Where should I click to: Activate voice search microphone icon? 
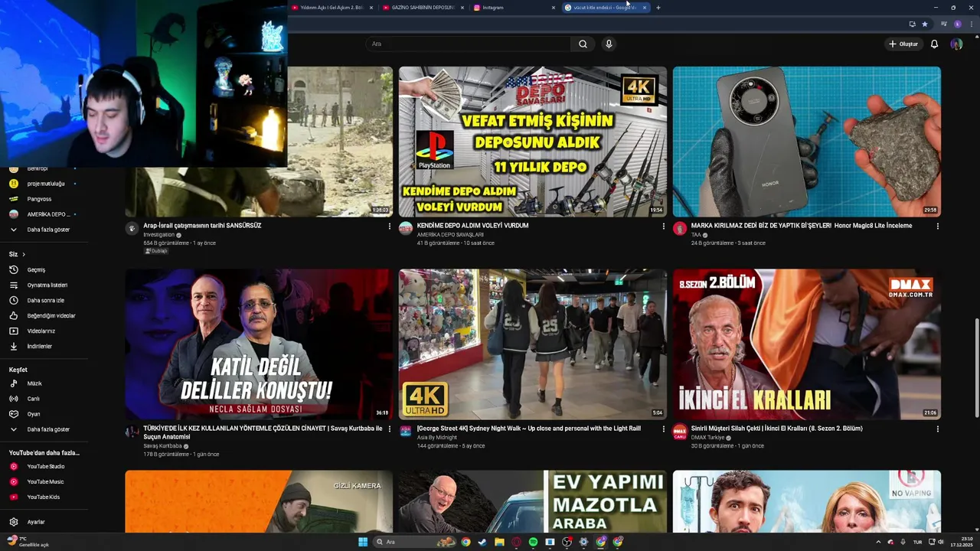tap(609, 44)
